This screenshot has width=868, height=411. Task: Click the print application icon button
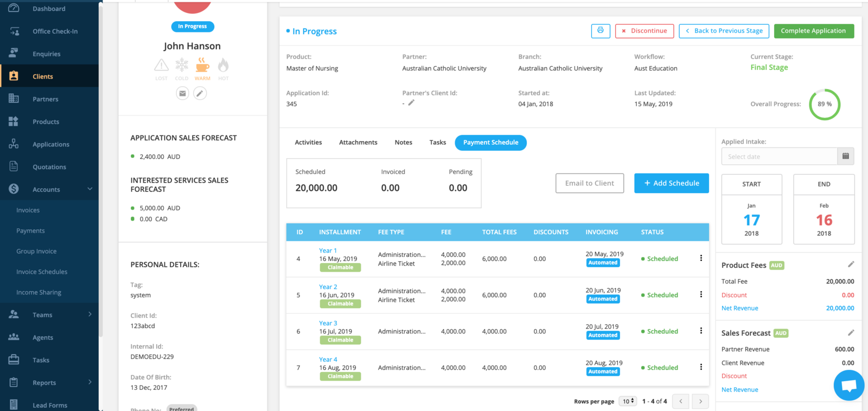(x=600, y=31)
